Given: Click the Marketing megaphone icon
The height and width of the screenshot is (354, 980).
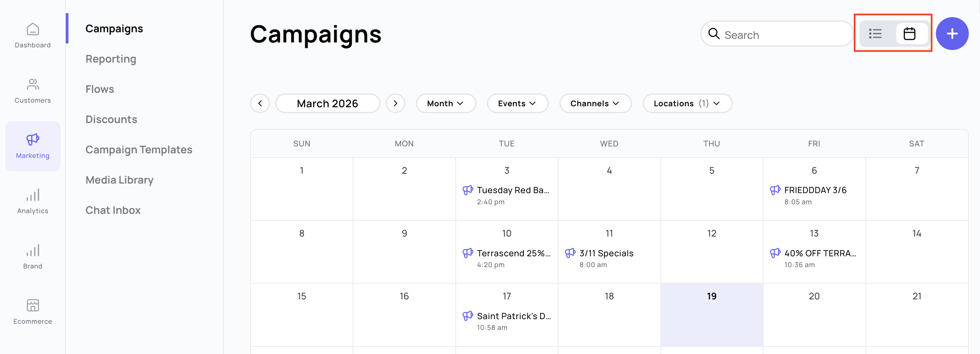Looking at the screenshot, I should (33, 139).
